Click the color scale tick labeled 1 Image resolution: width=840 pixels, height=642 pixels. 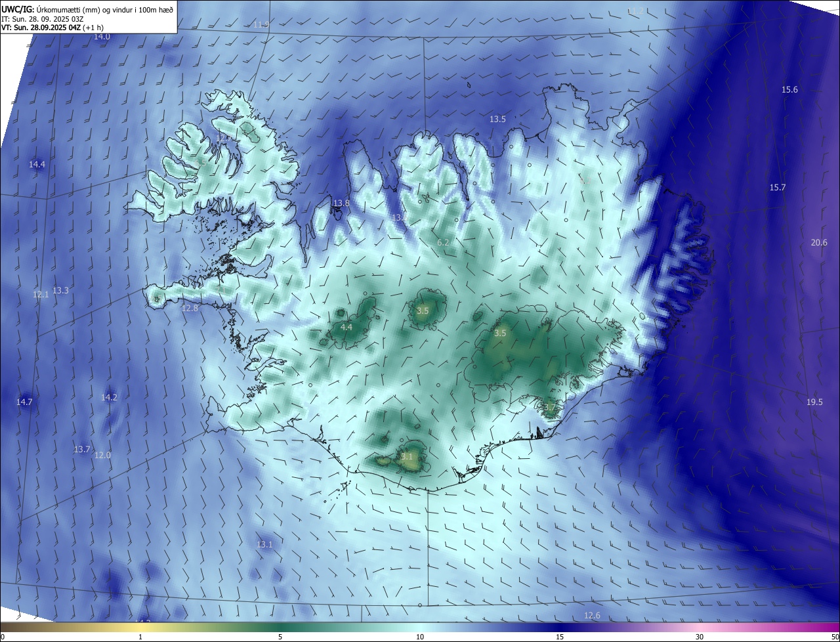coord(140,637)
